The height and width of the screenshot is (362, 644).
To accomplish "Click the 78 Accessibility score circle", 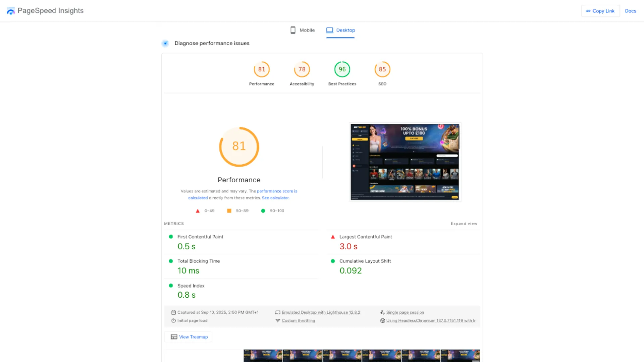I will coord(302,69).
